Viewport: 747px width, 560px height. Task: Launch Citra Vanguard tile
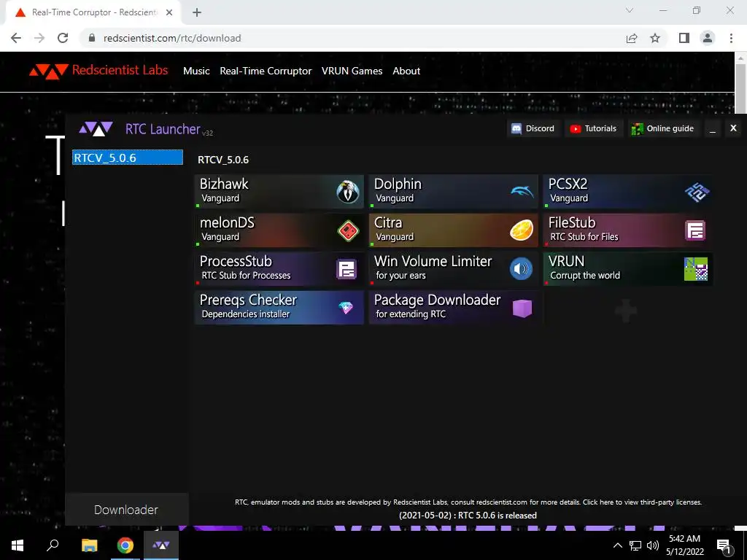click(x=454, y=230)
